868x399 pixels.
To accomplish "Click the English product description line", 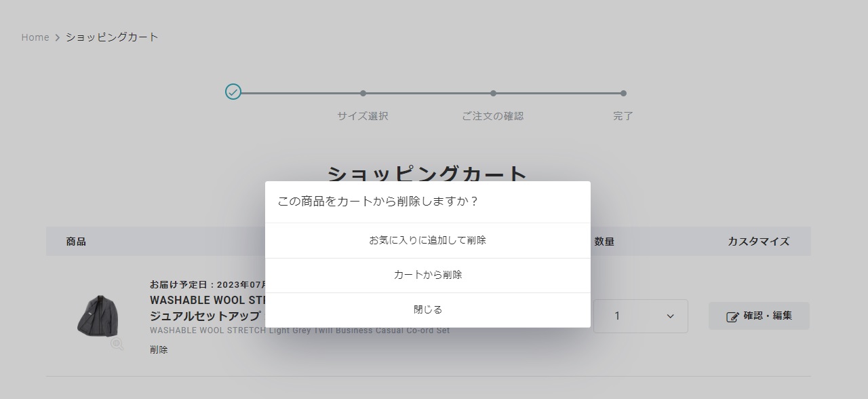I will pos(300,330).
